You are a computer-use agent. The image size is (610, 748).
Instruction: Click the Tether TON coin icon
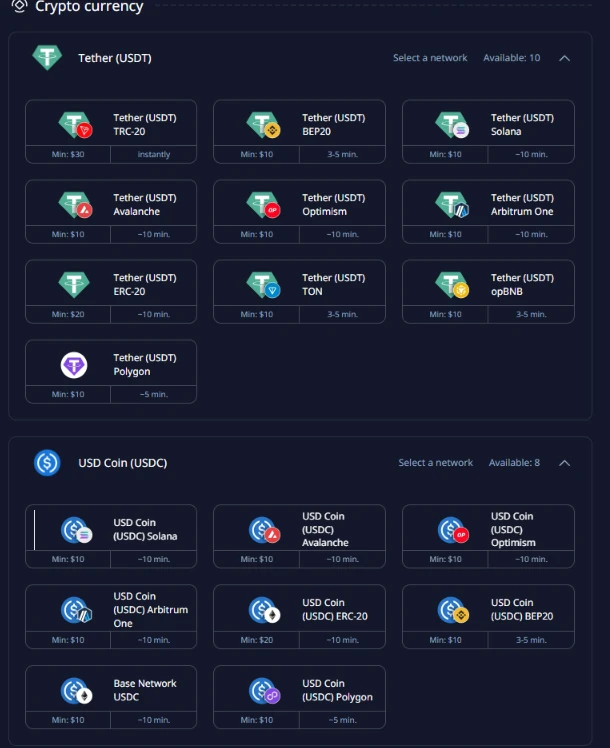point(263,284)
